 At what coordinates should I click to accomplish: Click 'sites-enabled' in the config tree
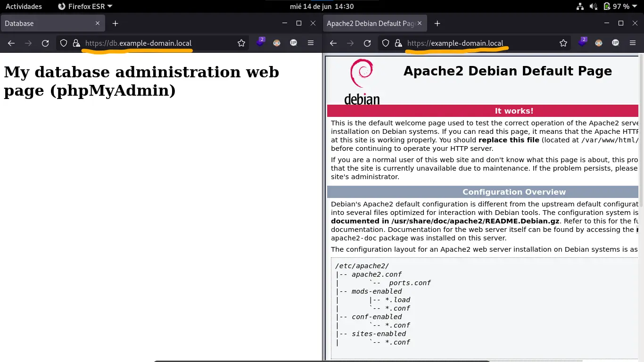379,334
